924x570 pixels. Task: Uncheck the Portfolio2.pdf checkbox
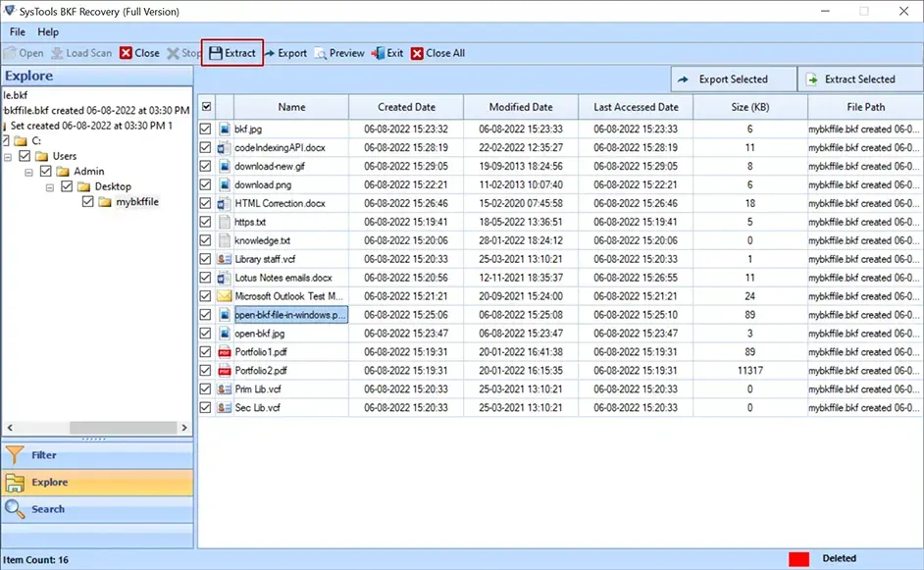[205, 370]
